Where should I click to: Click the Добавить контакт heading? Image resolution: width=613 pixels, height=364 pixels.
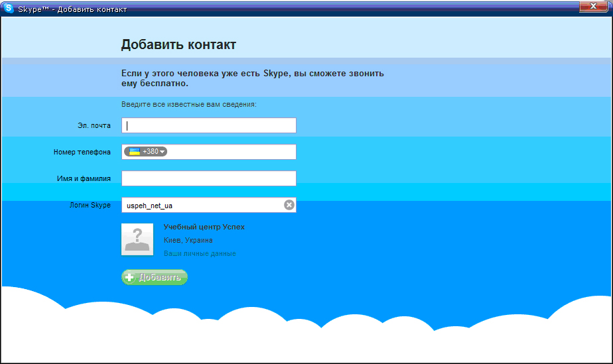(x=178, y=44)
